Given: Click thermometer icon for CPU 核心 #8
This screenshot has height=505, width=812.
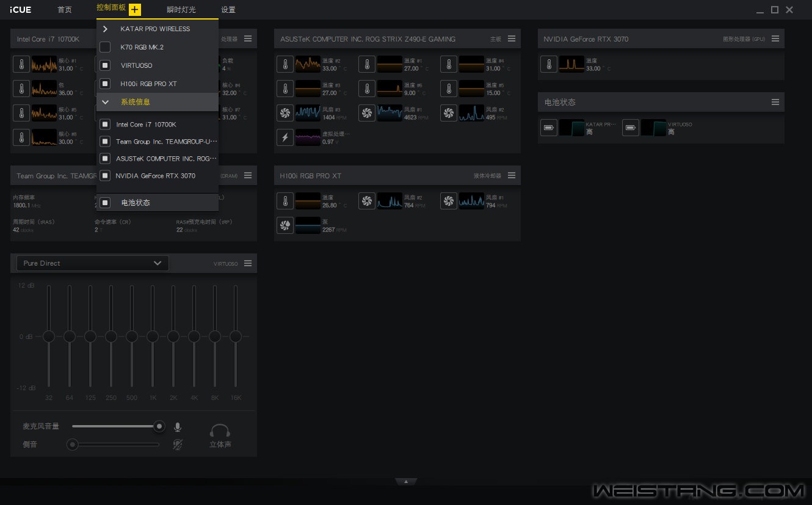Looking at the screenshot, I should pyautogui.click(x=21, y=137).
